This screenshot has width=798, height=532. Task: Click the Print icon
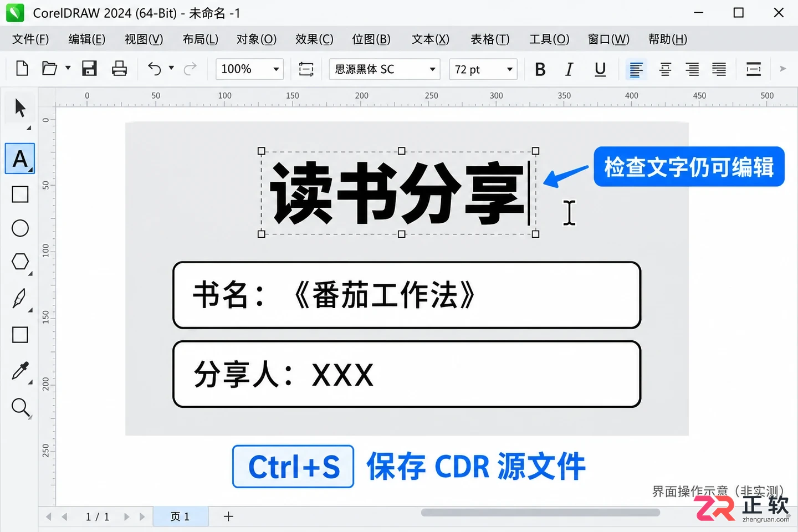119,69
